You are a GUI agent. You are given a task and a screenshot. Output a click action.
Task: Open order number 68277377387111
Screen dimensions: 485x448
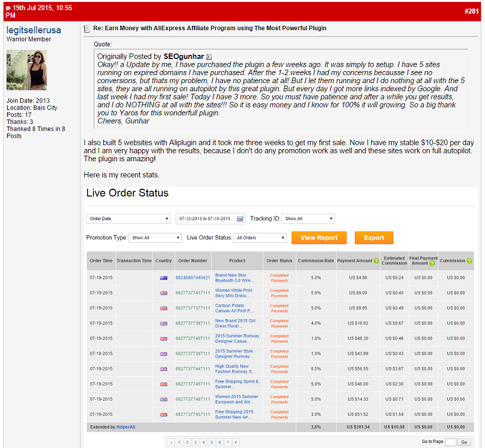click(192, 323)
